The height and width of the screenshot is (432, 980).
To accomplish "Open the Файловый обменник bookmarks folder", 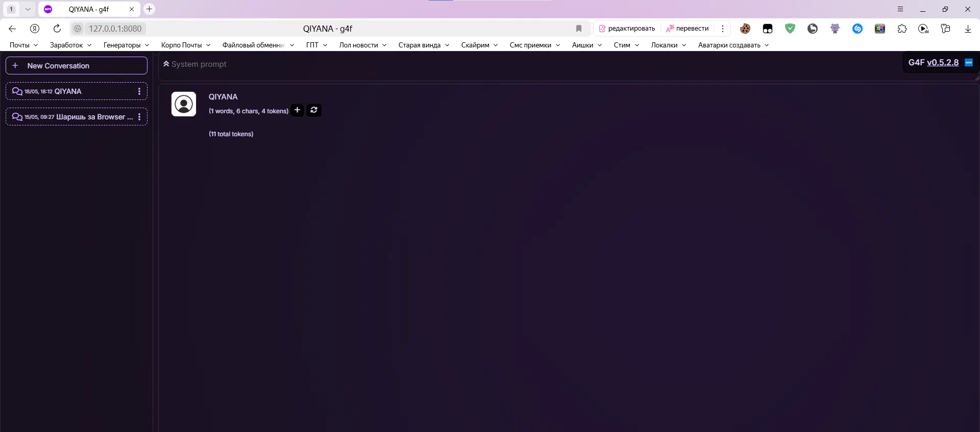I will [x=258, y=45].
